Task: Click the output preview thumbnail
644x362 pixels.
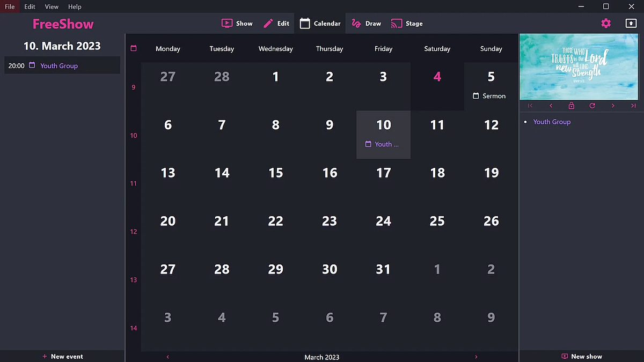Action: (x=579, y=67)
